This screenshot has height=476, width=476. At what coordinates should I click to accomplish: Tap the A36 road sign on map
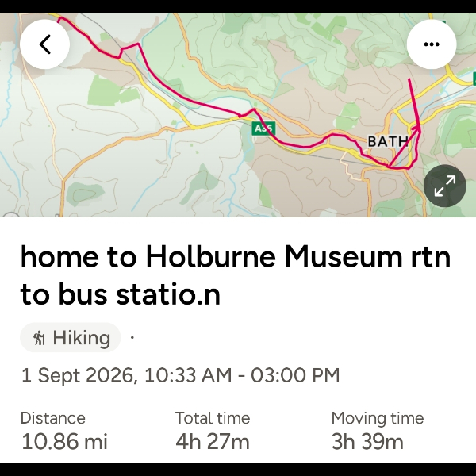pos(264,129)
